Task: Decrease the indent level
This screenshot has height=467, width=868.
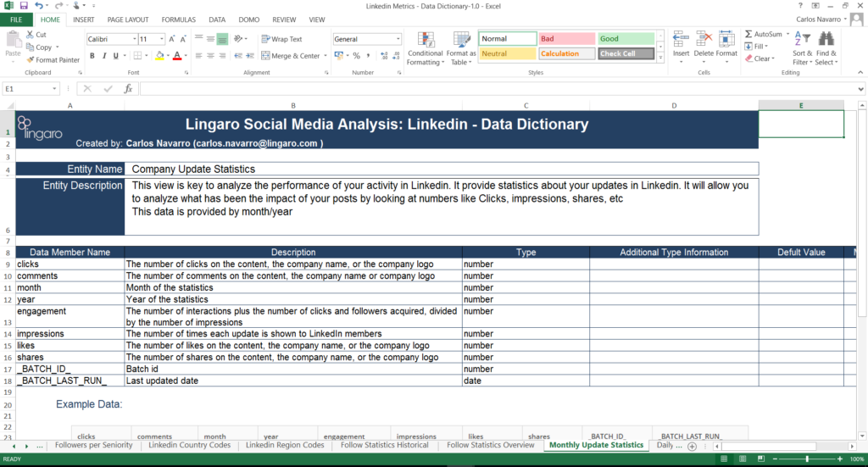Action: [238, 55]
